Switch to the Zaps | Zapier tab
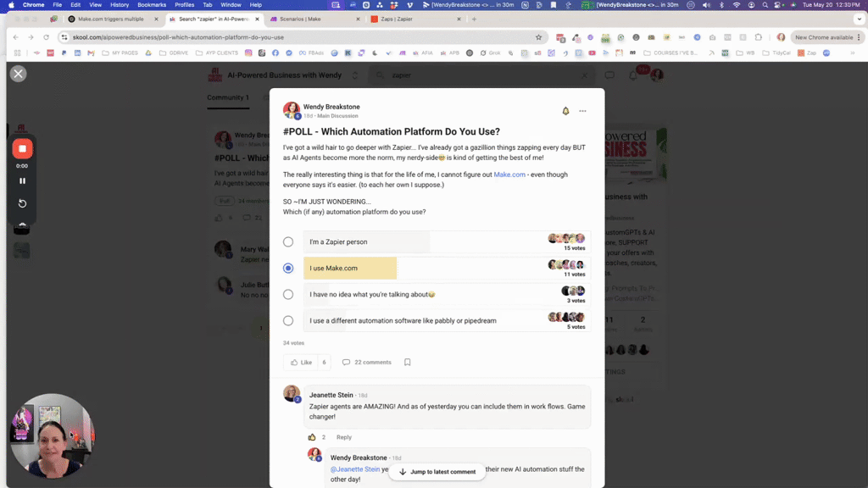 (415, 19)
